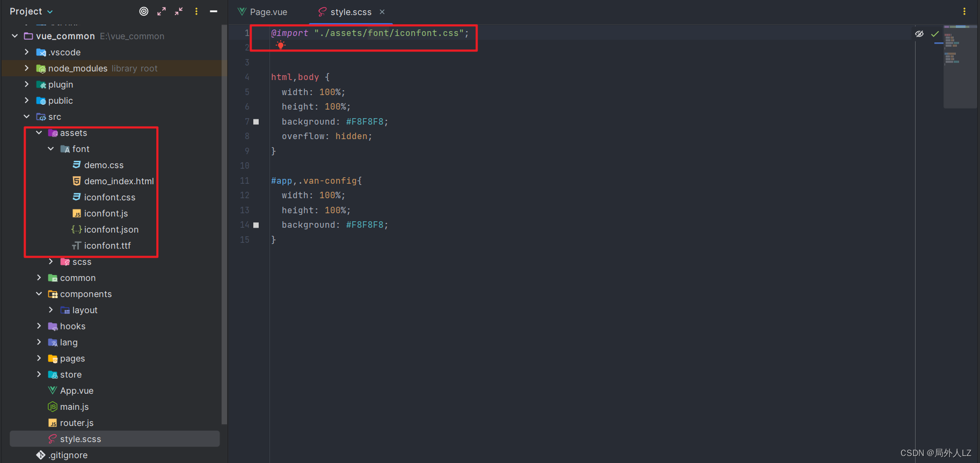Viewport: 980px width, 463px height.
Task: Select iconfont.json in the font folder
Action: (x=111, y=229)
